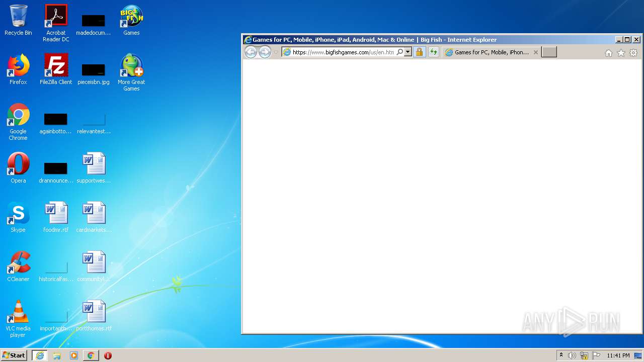
Task: Open VLC media player shortcut
Action: pos(18,319)
